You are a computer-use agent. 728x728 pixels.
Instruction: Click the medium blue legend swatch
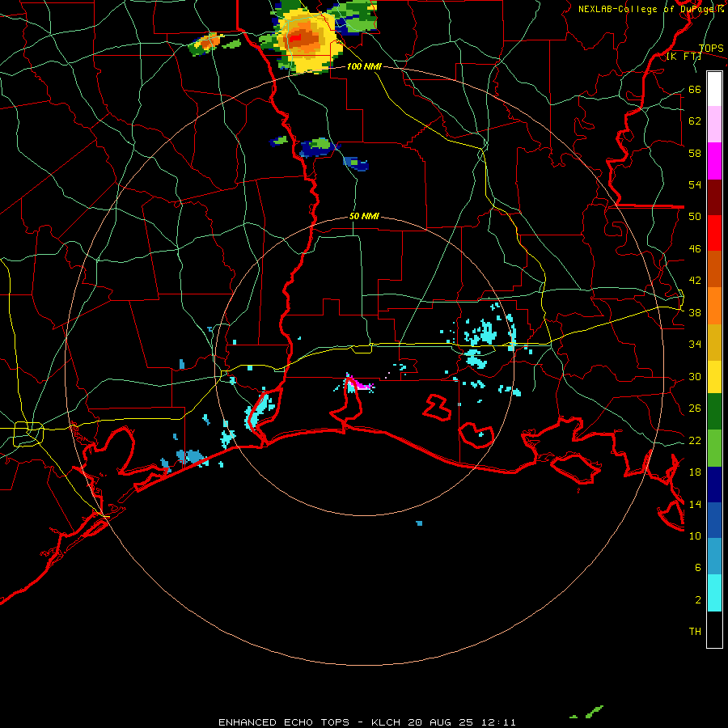click(x=714, y=520)
